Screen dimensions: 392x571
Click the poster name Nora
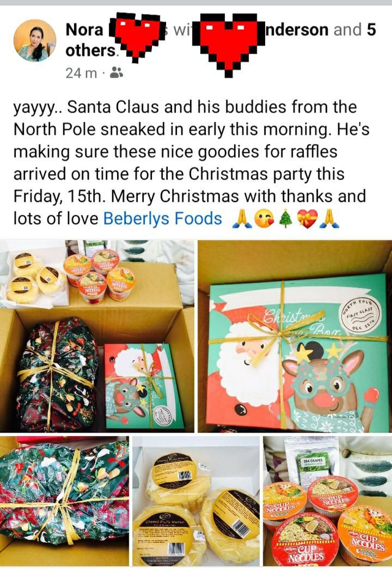click(x=85, y=29)
